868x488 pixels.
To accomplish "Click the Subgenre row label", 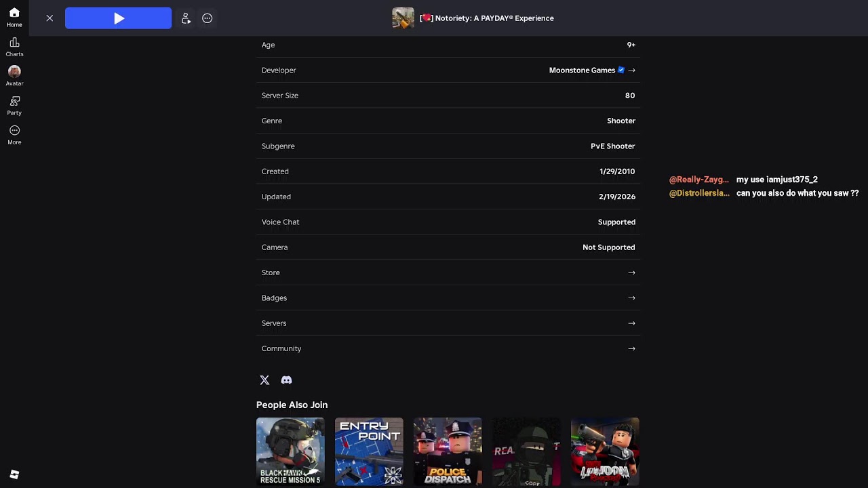I will (x=278, y=146).
